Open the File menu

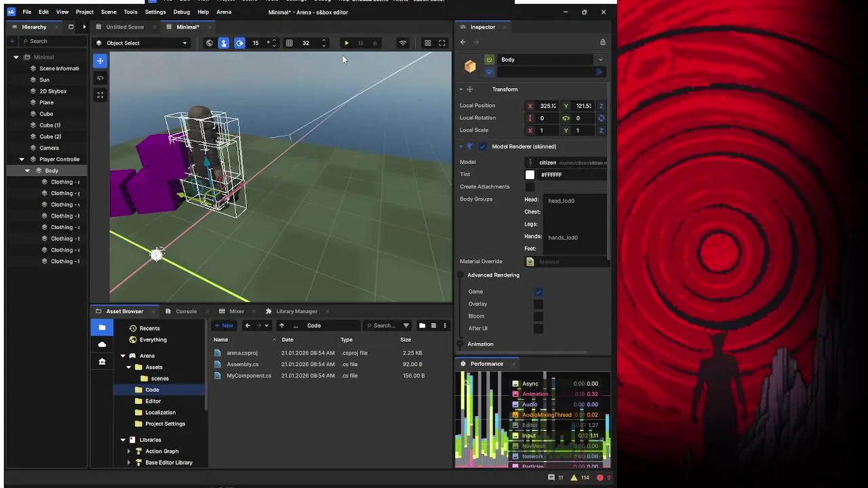click(x=27, y=12)
